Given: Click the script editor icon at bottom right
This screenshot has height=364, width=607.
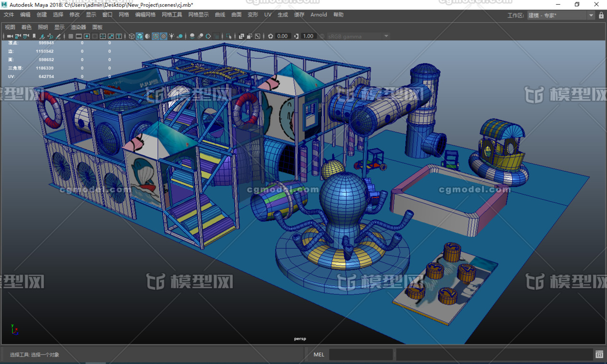Looking at the screenshot, I should click(x=599, y=355).
